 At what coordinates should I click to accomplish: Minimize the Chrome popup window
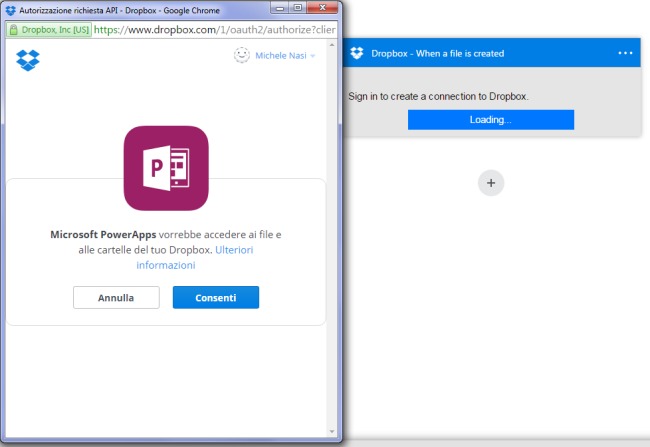point(280,8)
